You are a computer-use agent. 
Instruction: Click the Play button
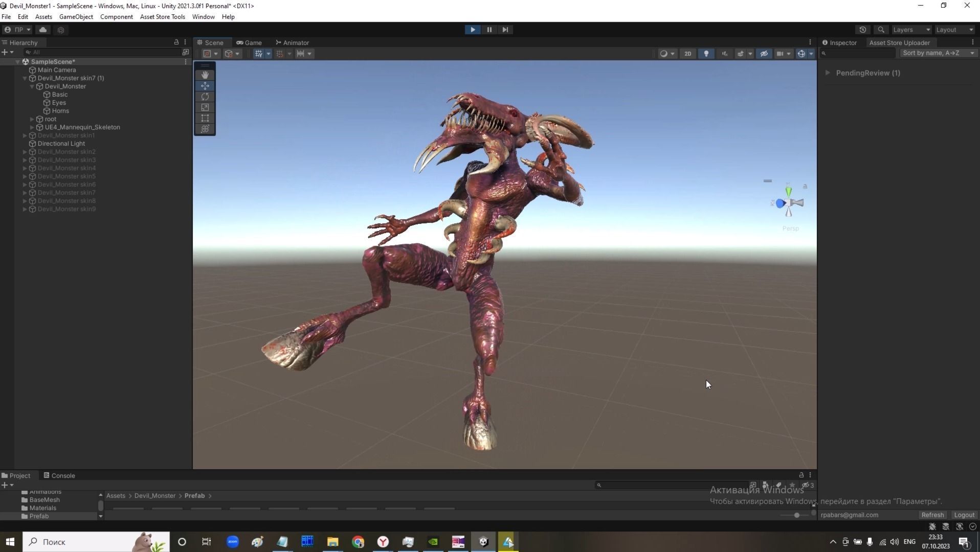(x=473, y=30)
